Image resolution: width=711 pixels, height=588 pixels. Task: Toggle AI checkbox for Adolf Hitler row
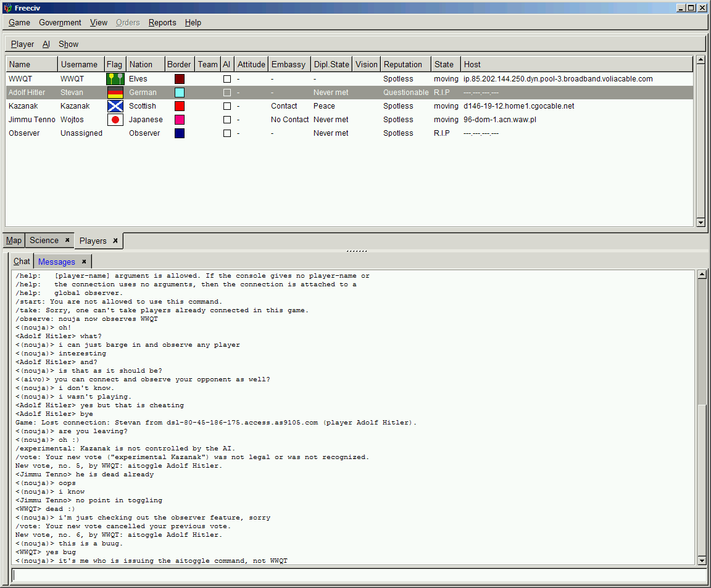227,93
